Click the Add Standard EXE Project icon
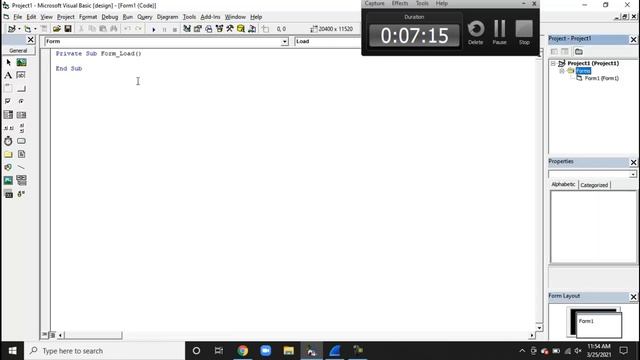This screenshot has width=640, height=360. pyautogui.click(x=11, y=29)
